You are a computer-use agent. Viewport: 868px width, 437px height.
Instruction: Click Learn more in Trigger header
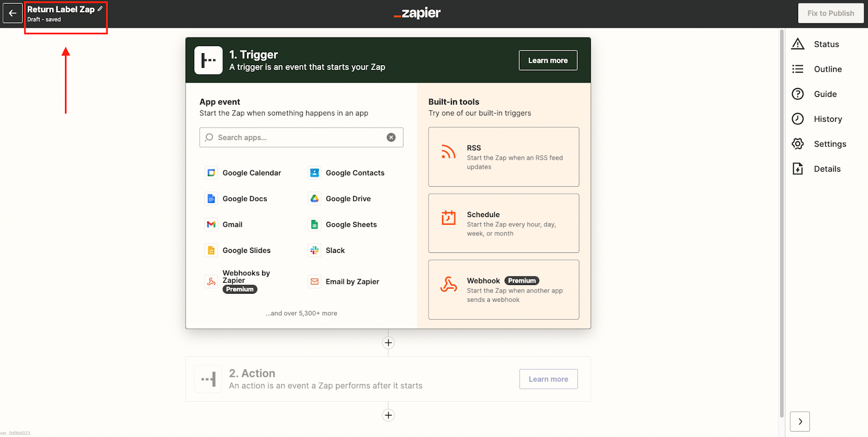pos(548,60)
